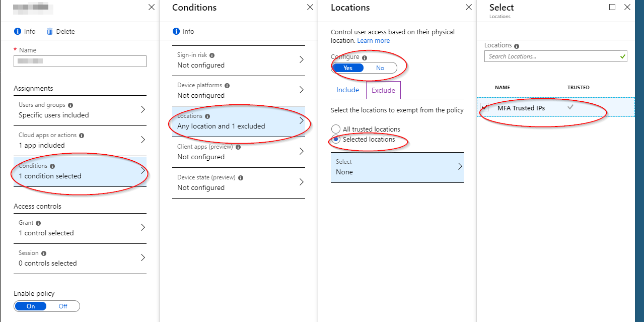Open the Learn more link

pyautogui.click(x=374, y=41)
